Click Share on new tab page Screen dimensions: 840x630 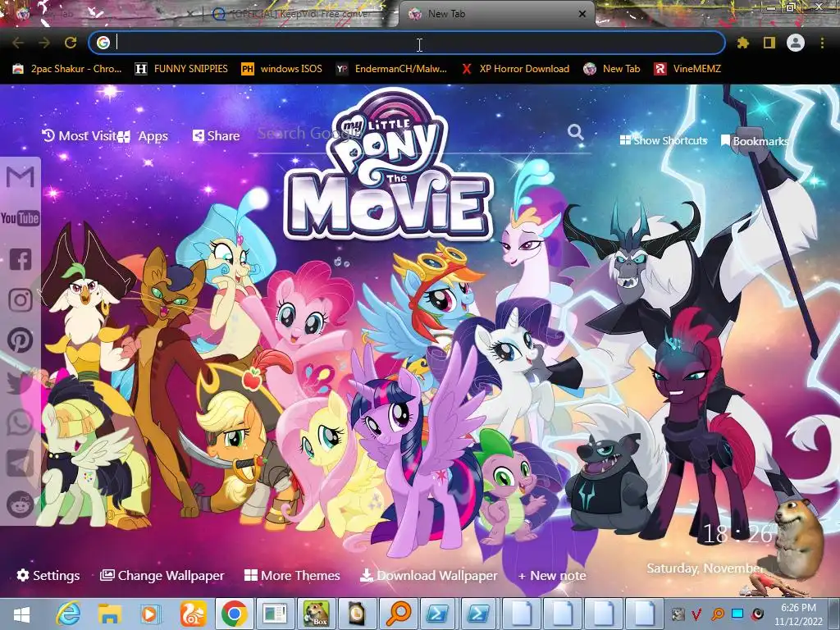tap(216, 136)
